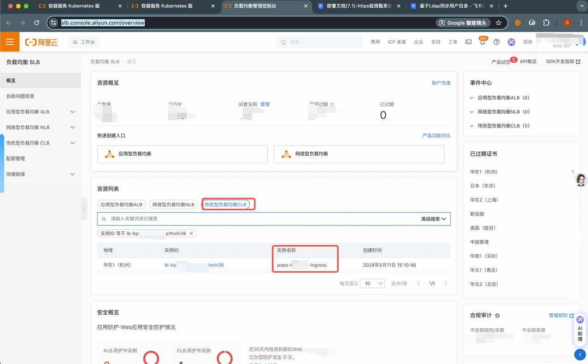
Task: Open the lb-bp instance ID link
Action: point(194,265)
